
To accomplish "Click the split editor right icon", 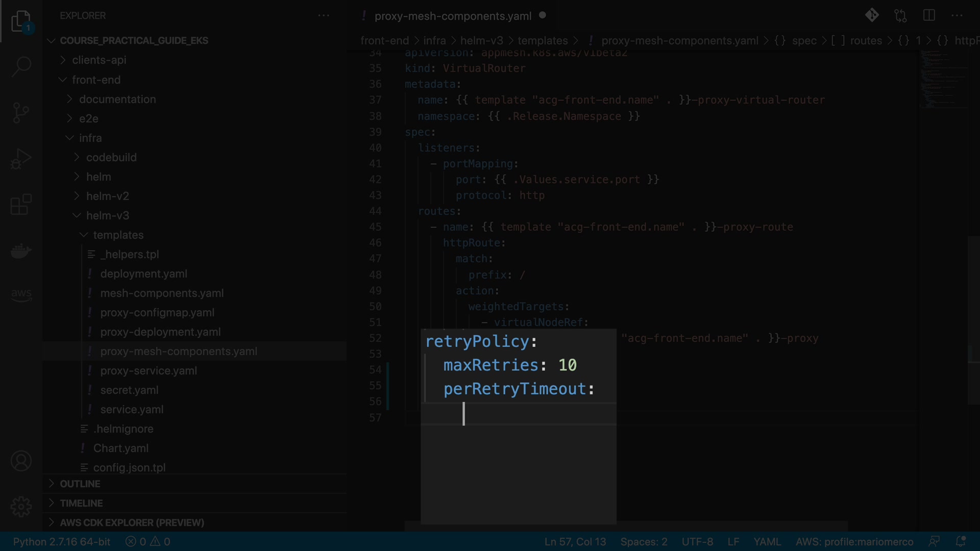I will 929,16.
